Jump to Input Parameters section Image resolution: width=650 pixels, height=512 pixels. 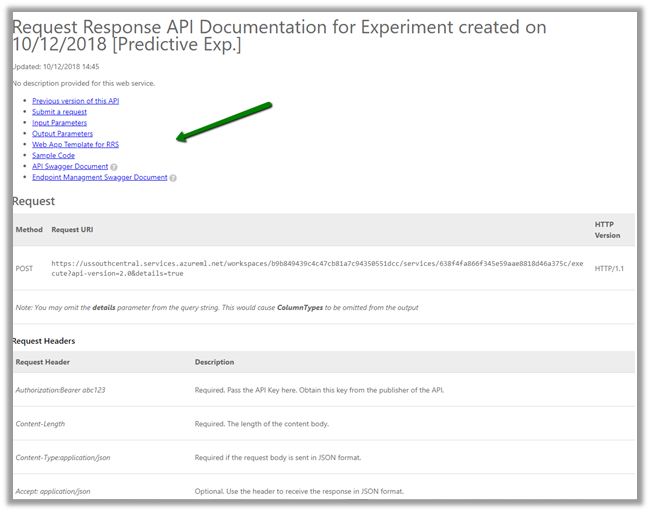[60, 123]
